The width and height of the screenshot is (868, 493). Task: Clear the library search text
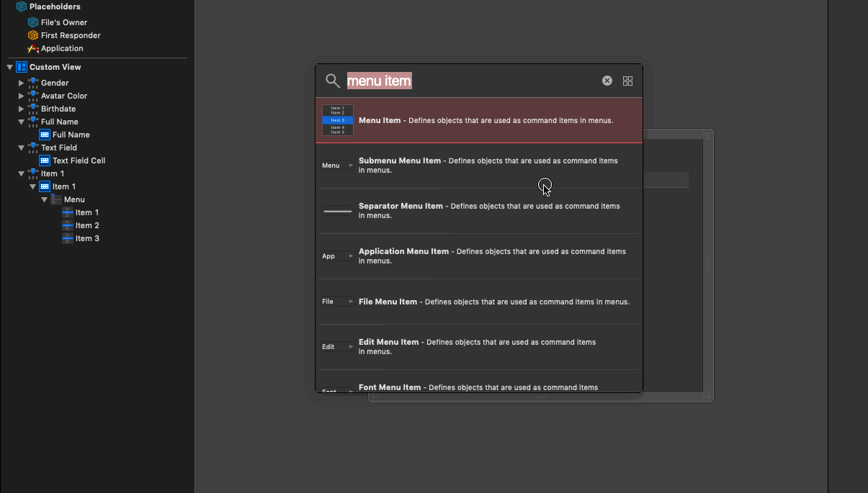tap(607, 81)
